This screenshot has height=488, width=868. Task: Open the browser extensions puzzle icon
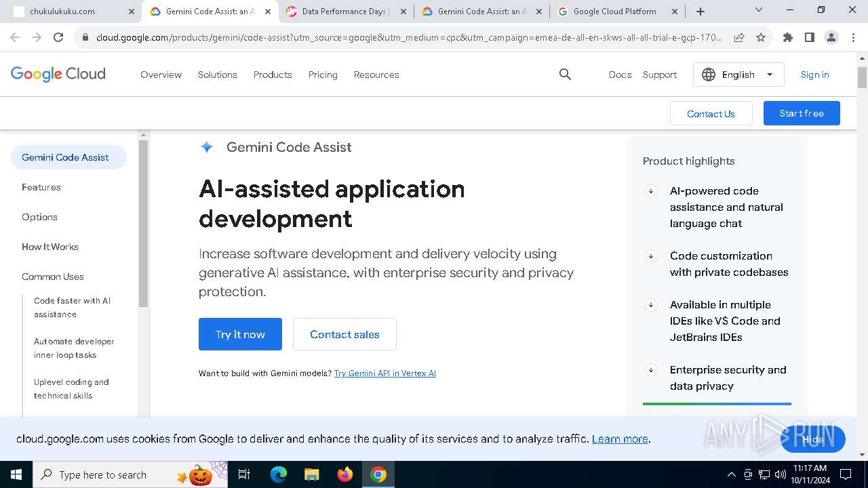(788, 38)
